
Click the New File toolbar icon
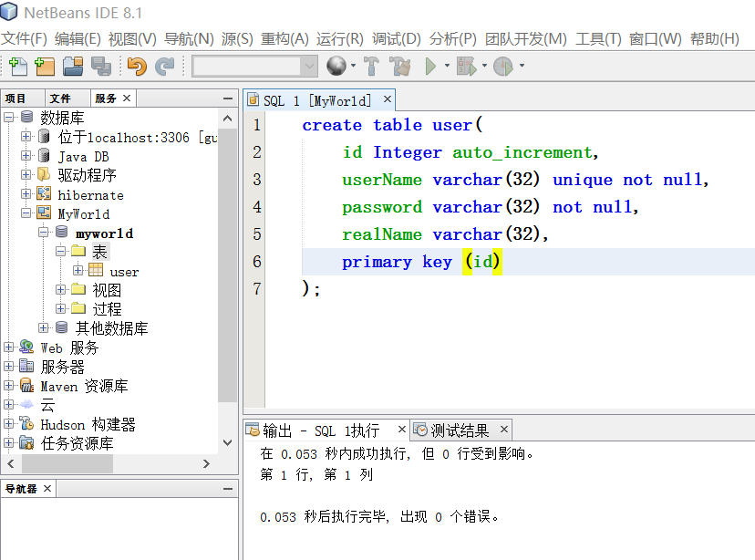click(x=18, y=66)
